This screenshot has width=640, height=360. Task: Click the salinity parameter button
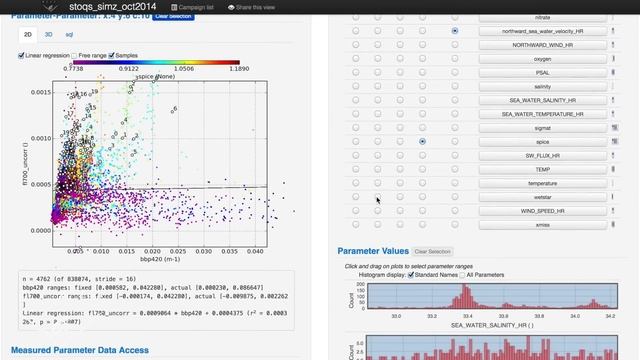click(x=542, y=87)
